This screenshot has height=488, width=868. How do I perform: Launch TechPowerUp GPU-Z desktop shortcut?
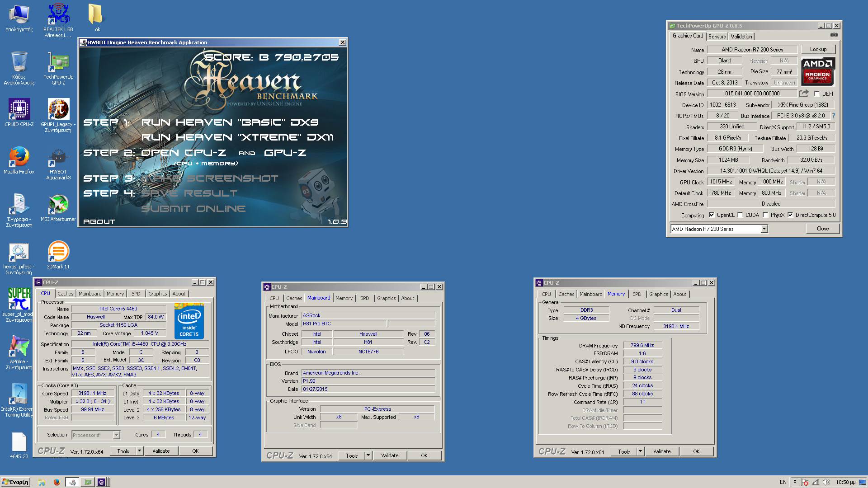(58, 68)
